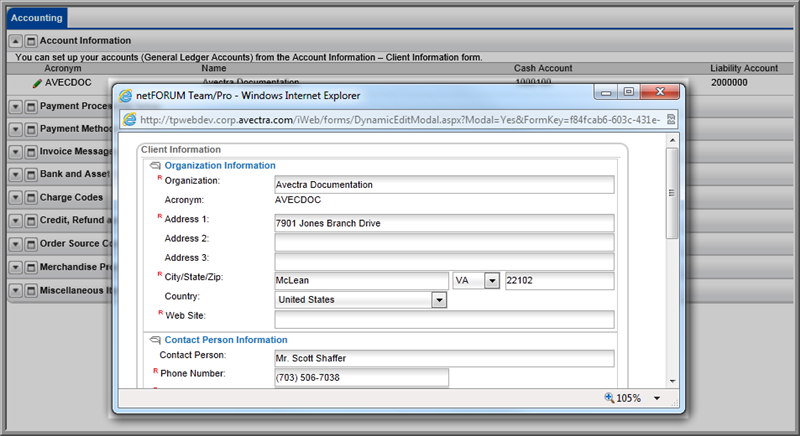
Task: Expand the Invoice Message section arrow
Action: point(16,151)
